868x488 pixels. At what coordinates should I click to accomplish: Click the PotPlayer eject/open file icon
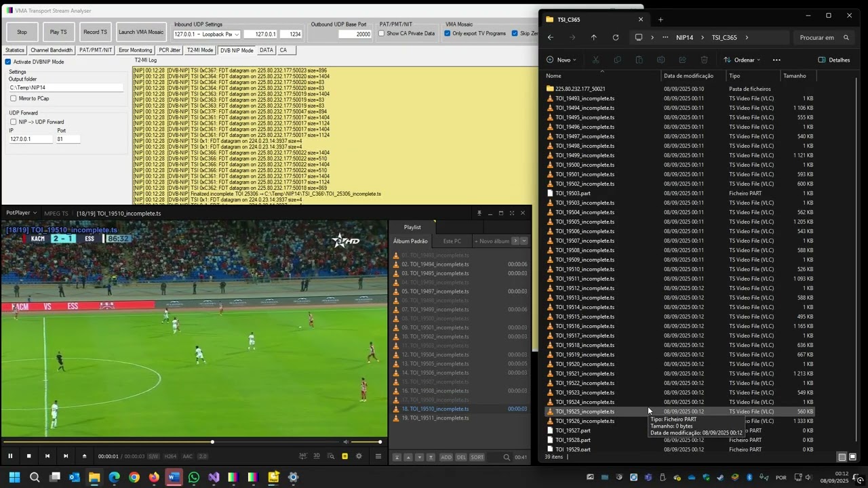click(x=84, y=456)
